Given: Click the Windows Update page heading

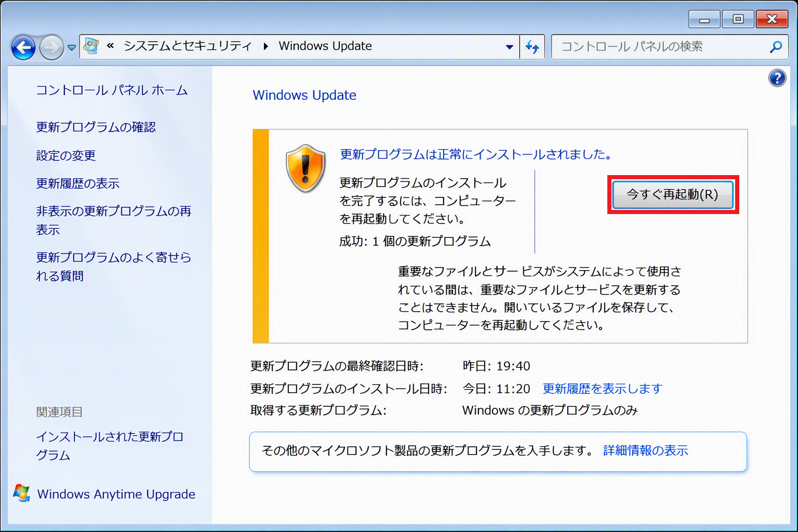Looking at the screenshot, I should point(304,95).
